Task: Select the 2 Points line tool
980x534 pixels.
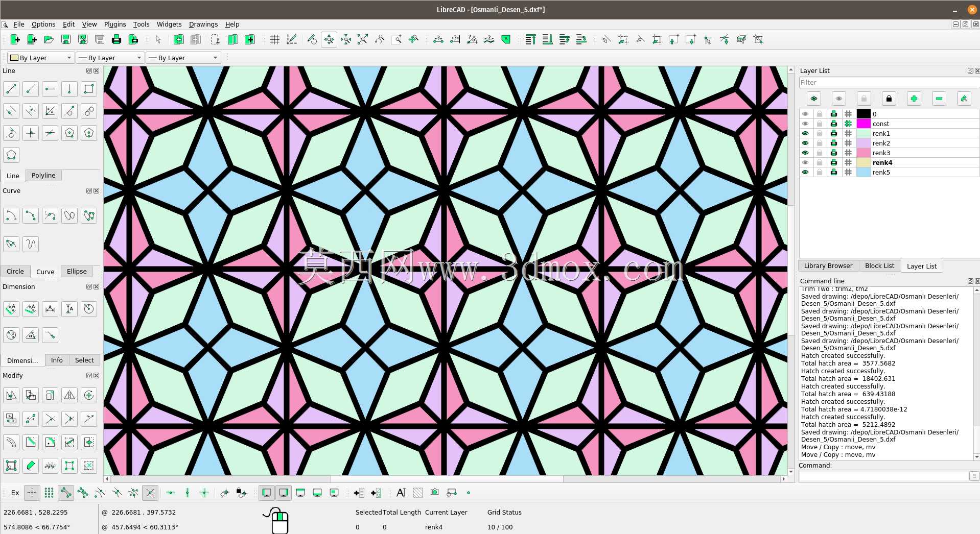Action: click(x=11, y=89)
